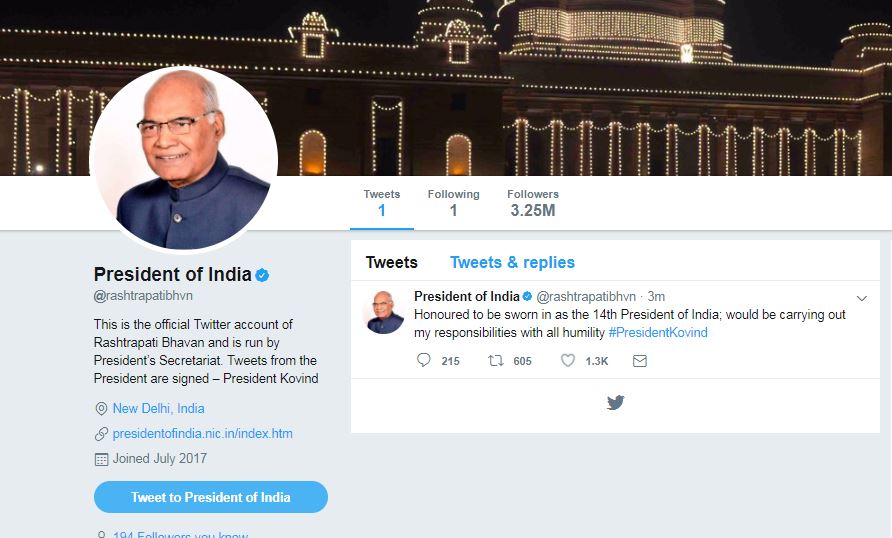Viewport: 892px width, 538px height.
Task: Click the small avatar in the tweet
Action: (385, 312)
